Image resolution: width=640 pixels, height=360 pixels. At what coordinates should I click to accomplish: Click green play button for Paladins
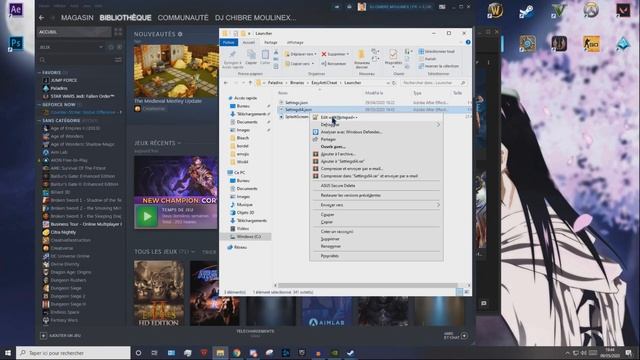click(x=147, y=216)
